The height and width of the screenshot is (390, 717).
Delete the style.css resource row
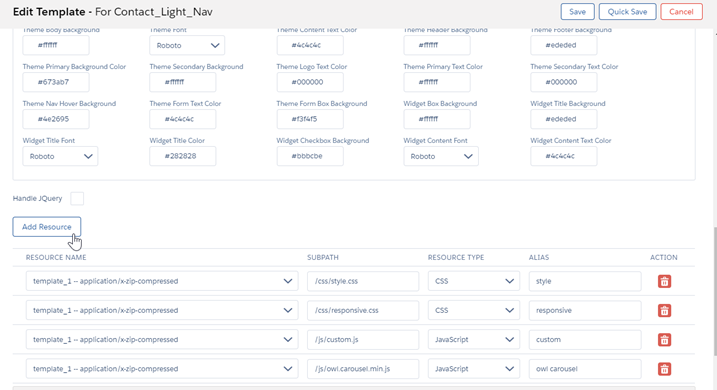coord(664,281)
